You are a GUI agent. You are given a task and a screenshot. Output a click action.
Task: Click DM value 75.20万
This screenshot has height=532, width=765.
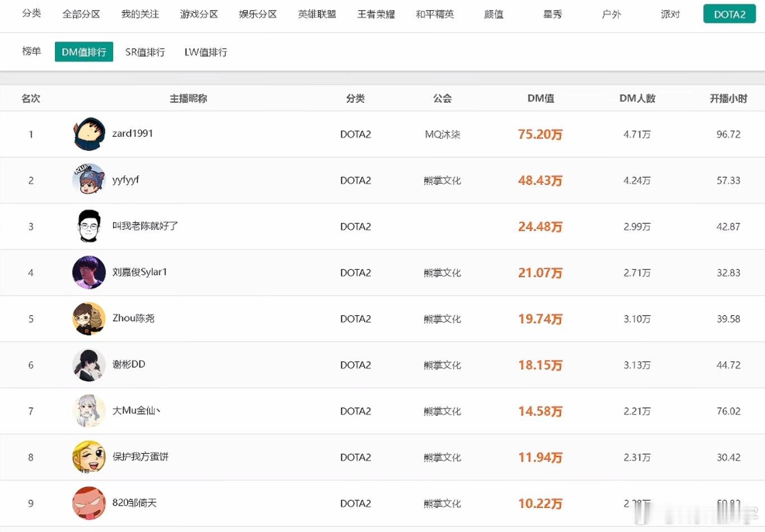(540, 134)
